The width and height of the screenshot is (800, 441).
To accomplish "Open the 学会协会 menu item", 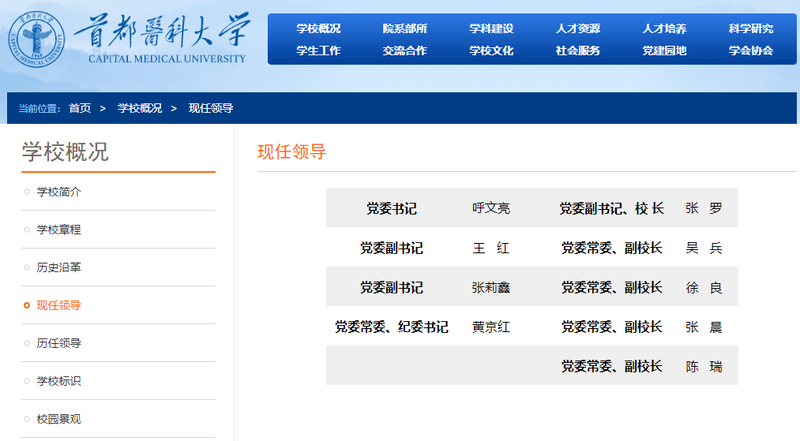I will [x=750, y=50].
